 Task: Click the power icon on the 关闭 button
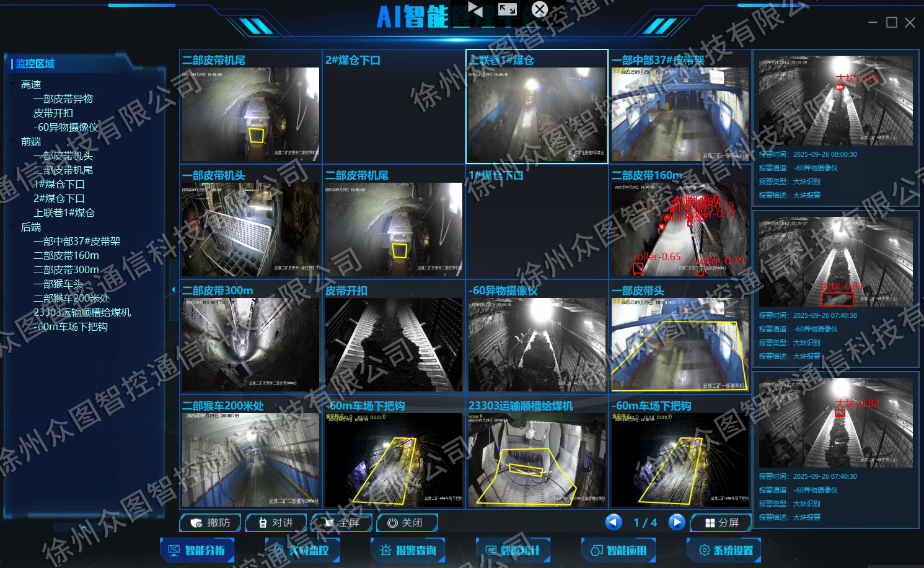pyautogui.click(x=392, y=523)
